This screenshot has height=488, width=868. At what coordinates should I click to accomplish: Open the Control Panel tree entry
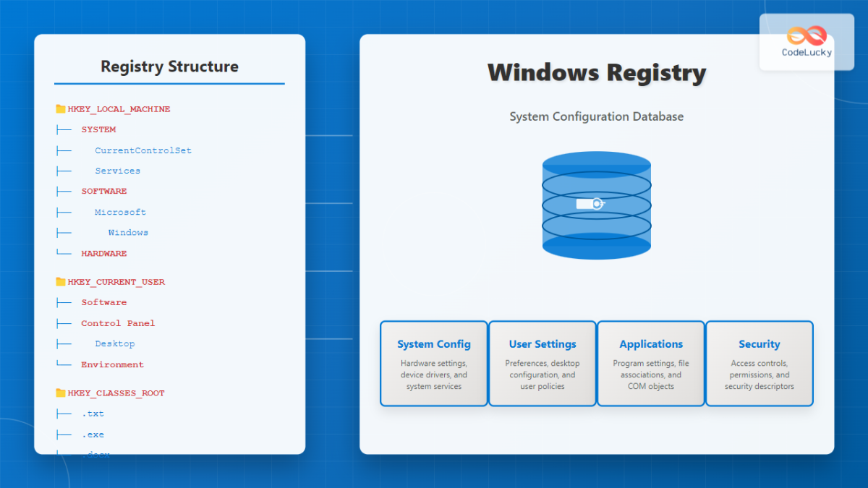(x=117, y=322)
